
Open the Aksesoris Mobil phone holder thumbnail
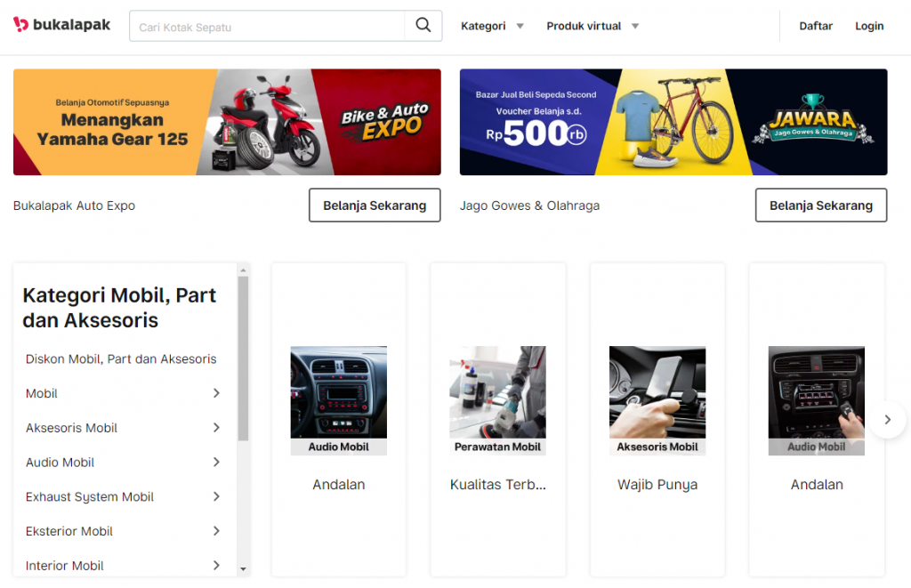(657, 400)
